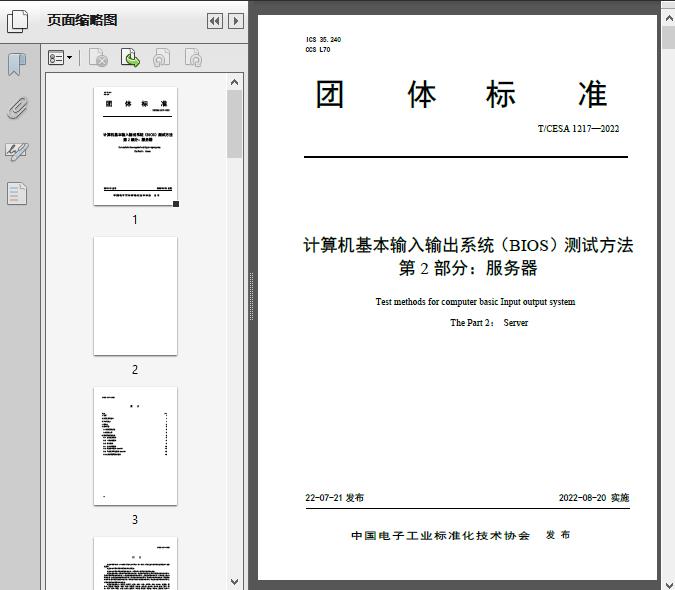The width and height of the screenshot is (675, 590).
Task: Click the text 'The Part 2: Server'
Action: point(489,323)
